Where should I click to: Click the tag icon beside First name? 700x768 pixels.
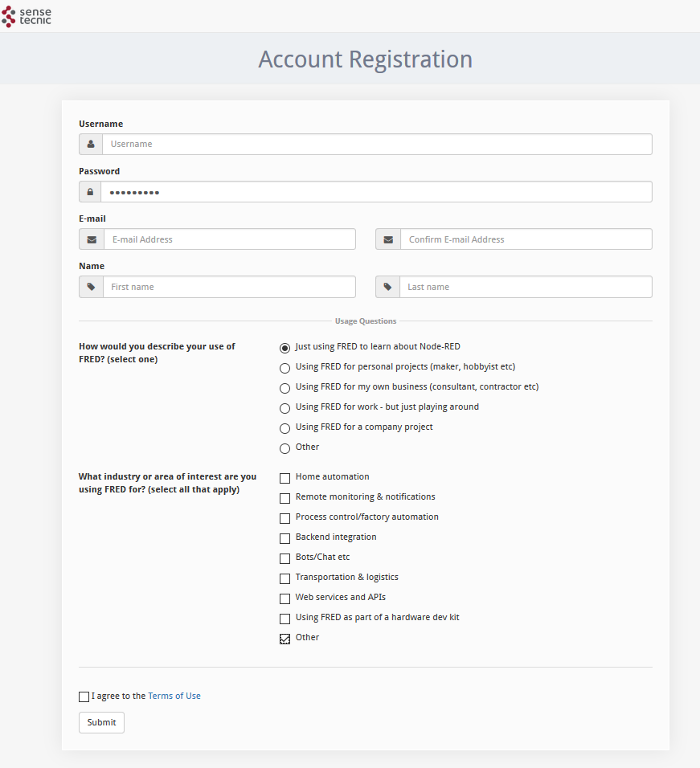click(91, 287)
